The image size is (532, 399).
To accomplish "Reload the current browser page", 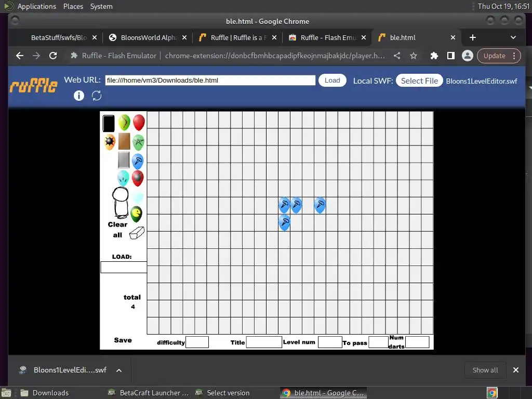I will 53,56.
